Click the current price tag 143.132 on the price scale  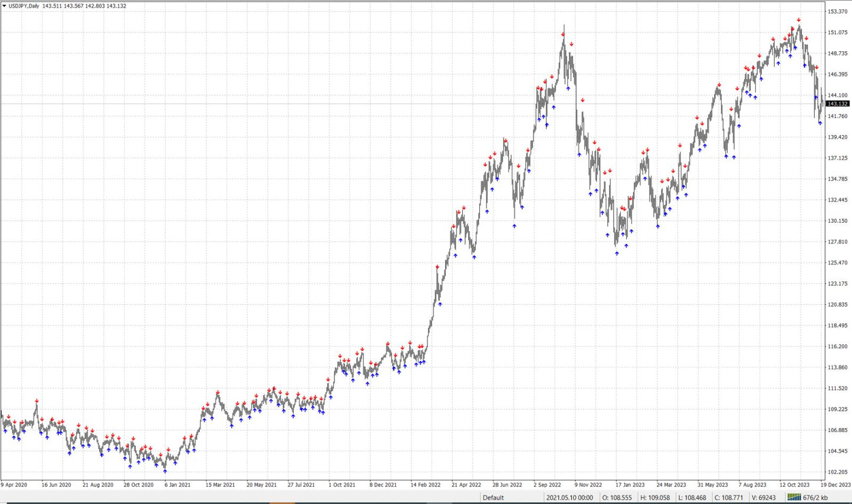click(x=838, y=103)
